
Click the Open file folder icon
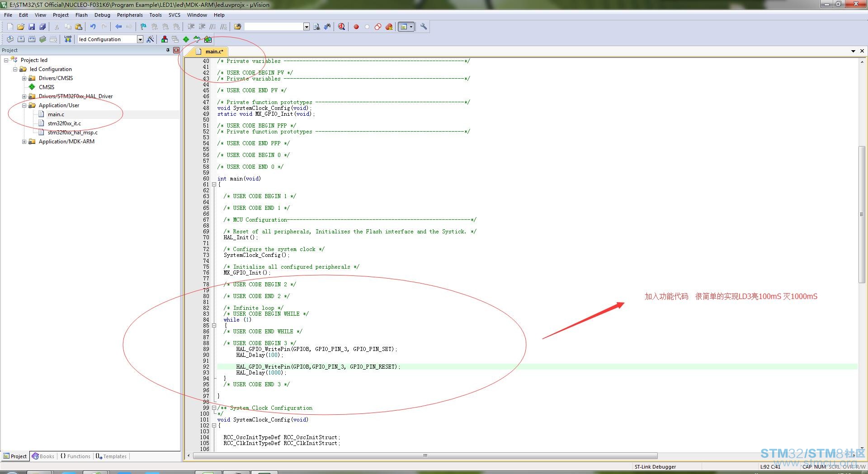[21, 27]
